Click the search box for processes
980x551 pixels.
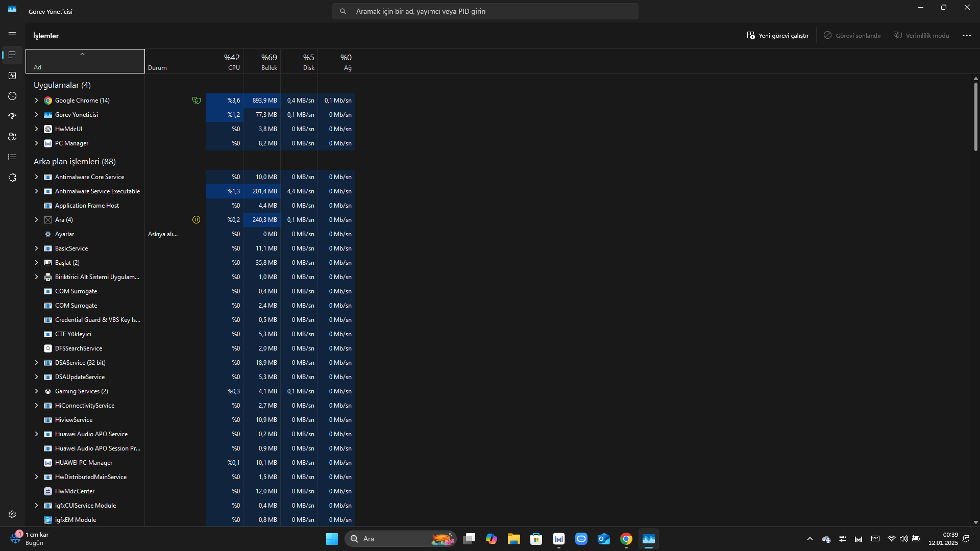click(485, 11)
